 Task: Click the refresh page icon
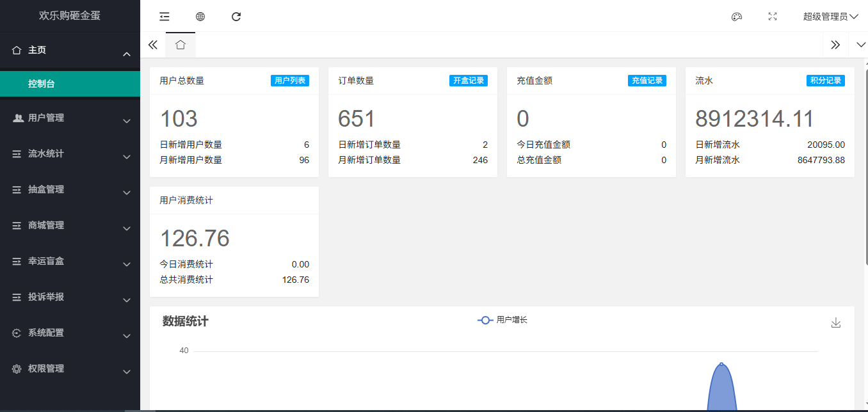236,17
